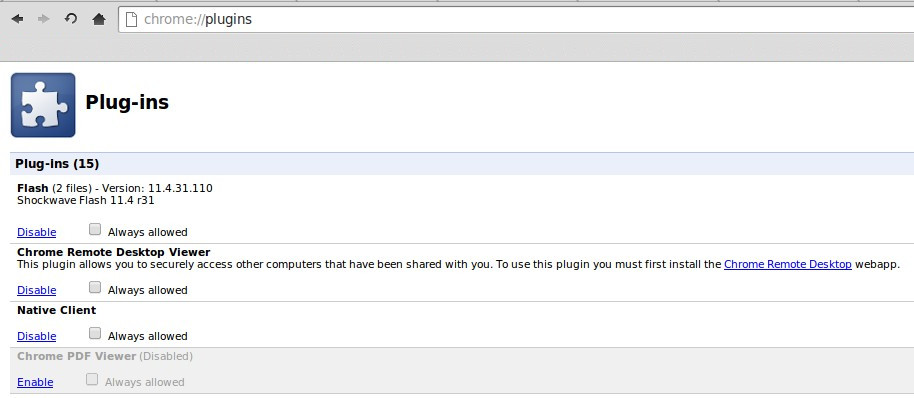The image size is (914, 398).
Task: Disable the Flash plug-in
Action: pyautogui.click(x=37, y=232)
